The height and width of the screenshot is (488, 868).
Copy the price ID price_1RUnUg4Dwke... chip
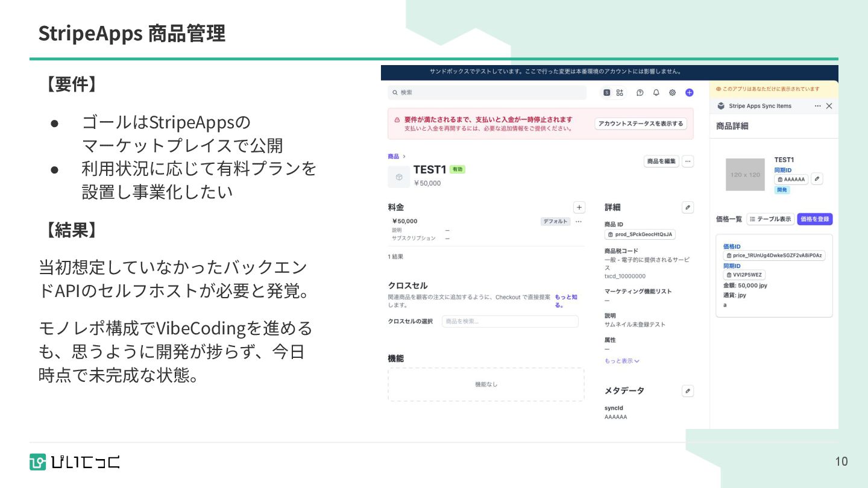775,255
